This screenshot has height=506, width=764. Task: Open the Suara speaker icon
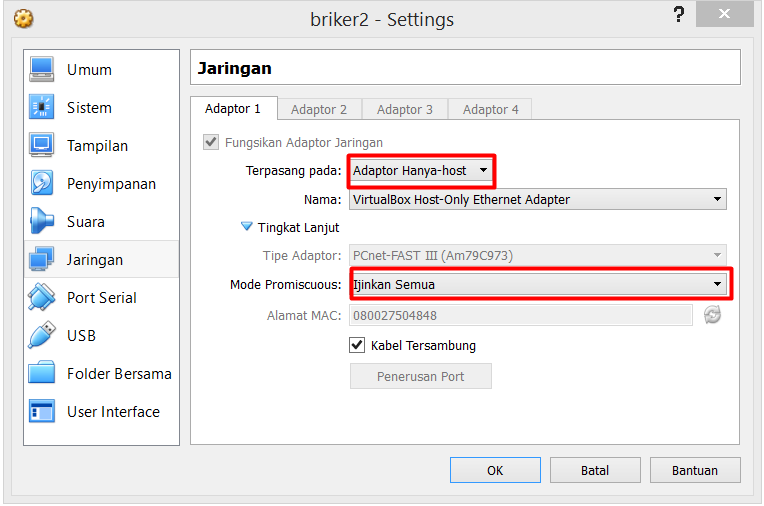41,221
